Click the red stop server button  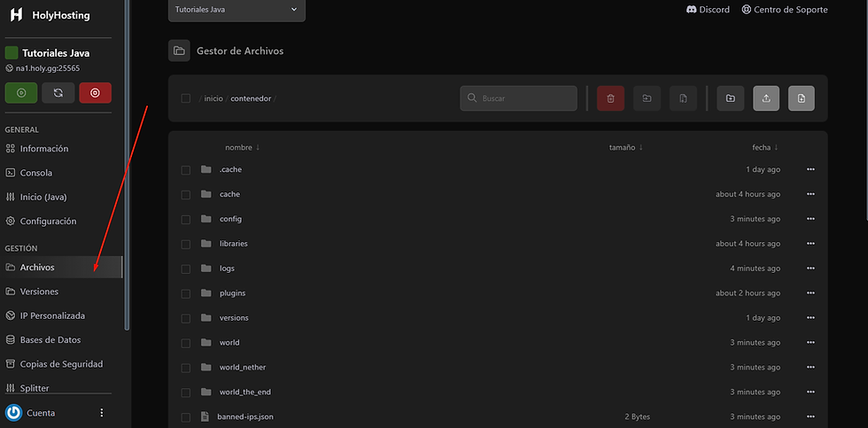(96, 93)
